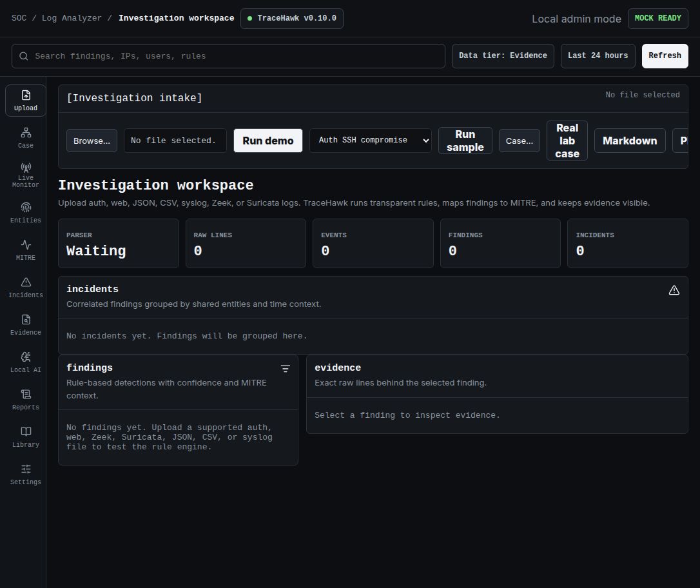Expand the Auth SSH compromise dropdown
The width and height of the screenshot is (700, 588).
(371, 141)
